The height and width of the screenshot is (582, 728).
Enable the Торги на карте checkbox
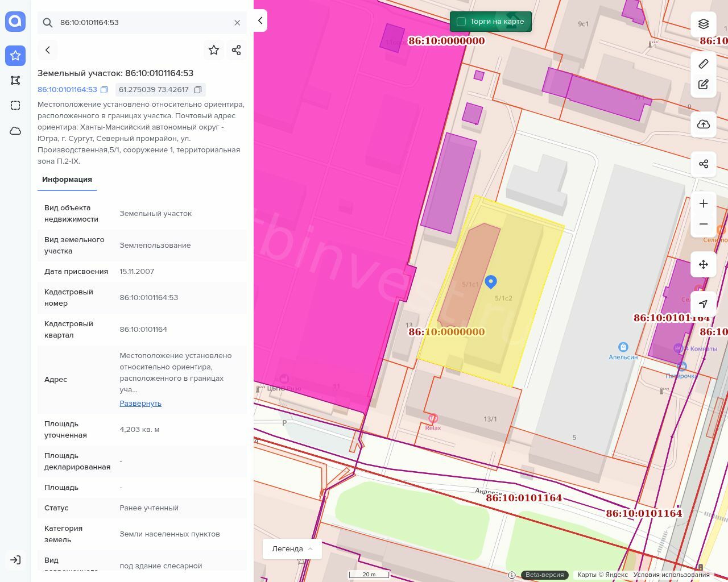click(461, 22)
